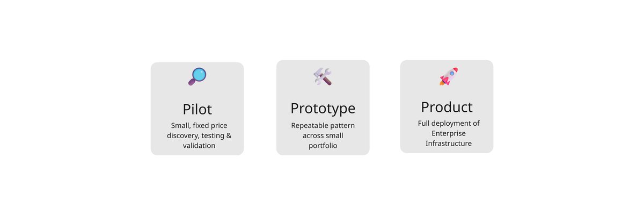The width and height of the screenshot is (644, 215).
Task: Click the "Full deployment of" text line
Action: (449, 123)
